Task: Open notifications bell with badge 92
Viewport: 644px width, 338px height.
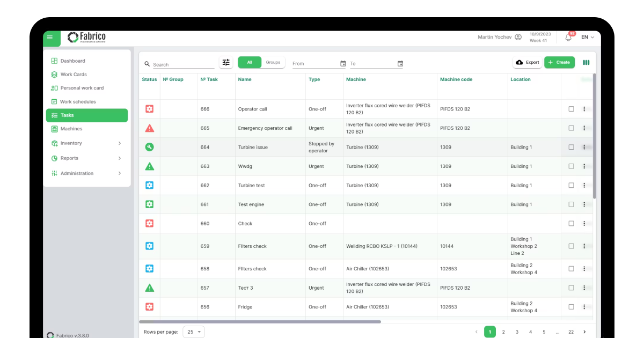Action: (x=568, y=37)
